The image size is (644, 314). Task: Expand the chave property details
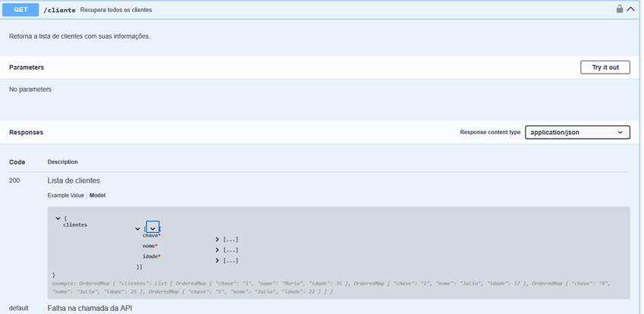pyautogui.click(x=218, y=239)
